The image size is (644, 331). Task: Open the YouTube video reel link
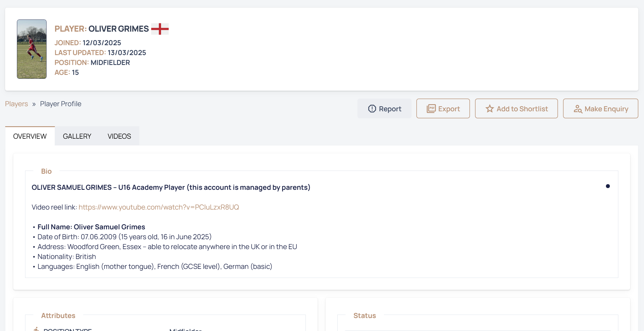[159, 207]
